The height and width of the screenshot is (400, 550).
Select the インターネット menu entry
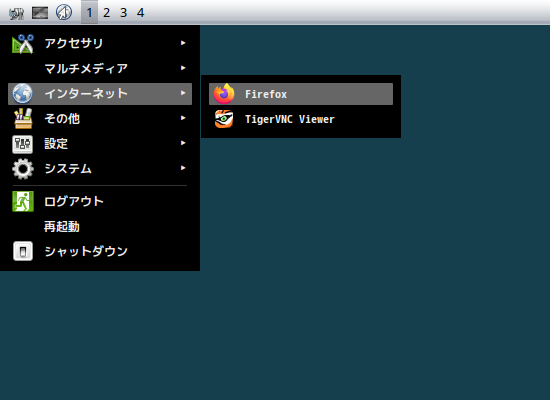100,94
